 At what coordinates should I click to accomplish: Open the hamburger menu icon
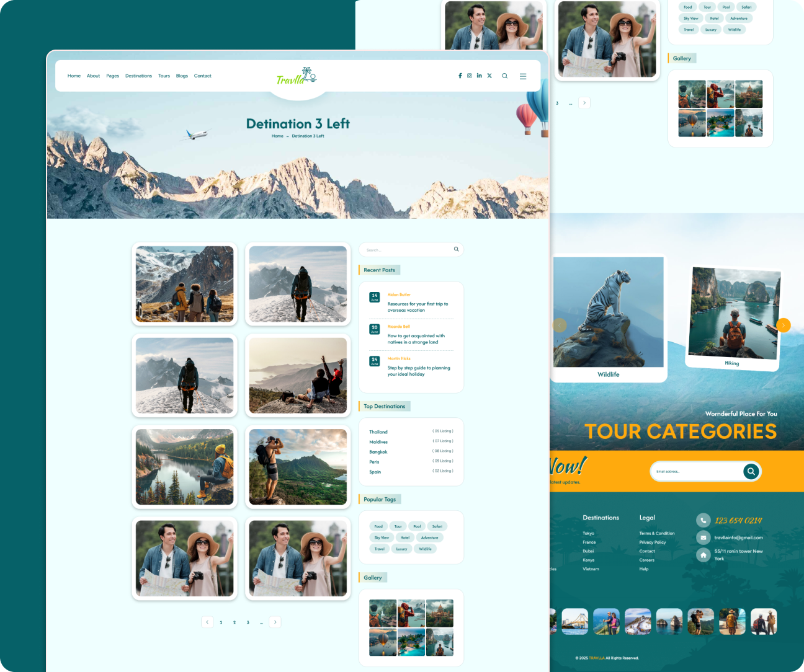click(523, 76)
